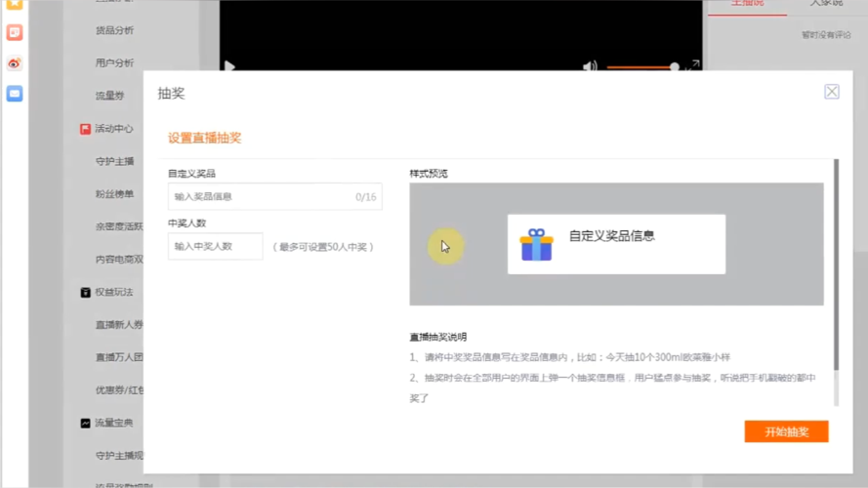Screen dimensions: 868x488
Task: Click the 0/16 character counter
Action: coord(365,197)
